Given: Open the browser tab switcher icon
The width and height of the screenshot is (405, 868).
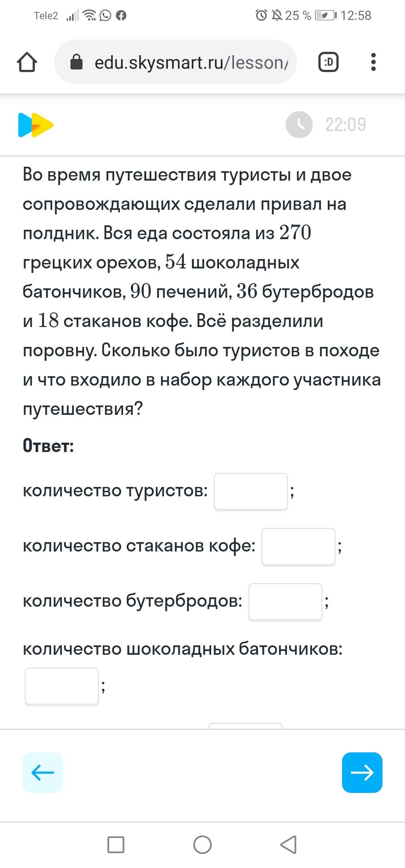Looking at the screenshot, I should (328, 62).
